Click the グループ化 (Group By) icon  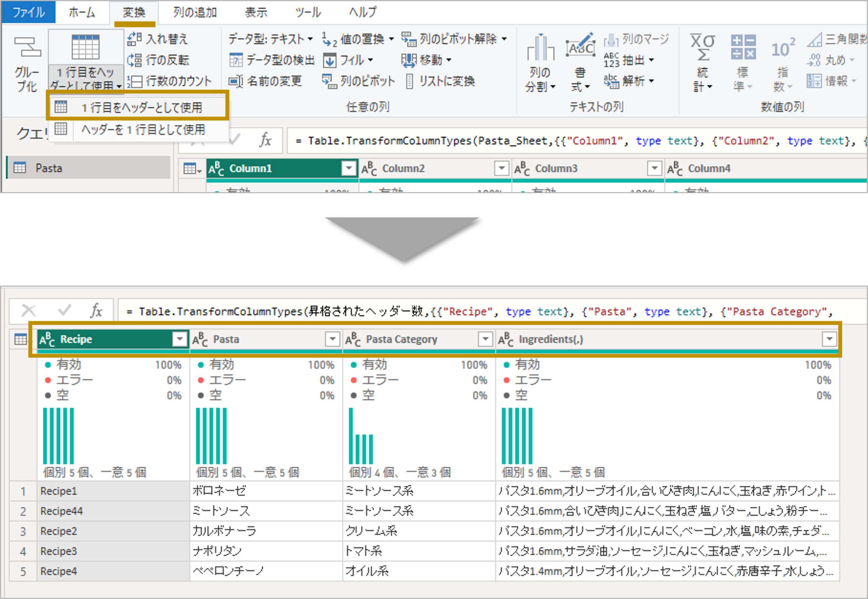(27, 48)
